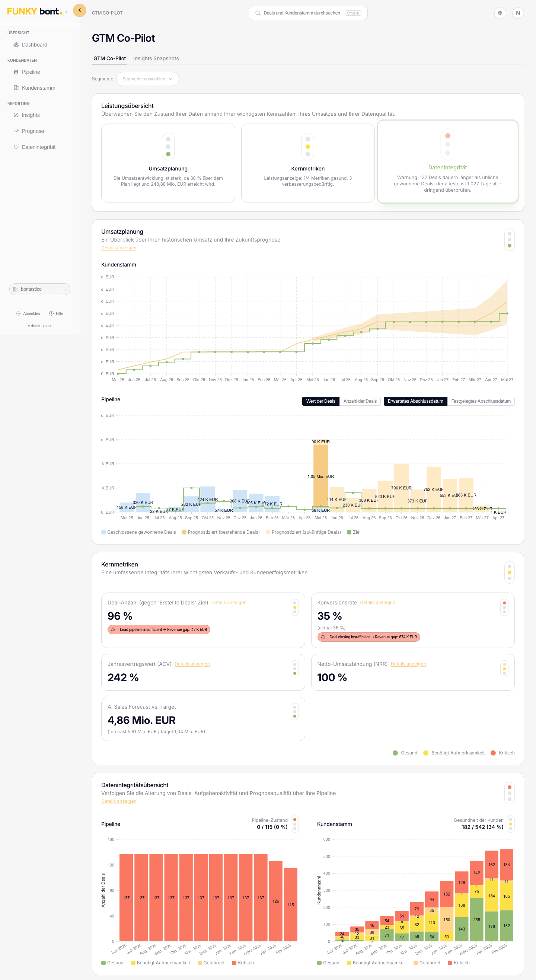Viewport: 536px width, 980px height.
Task: Open user avatar N menu
Action: (518, 13)
